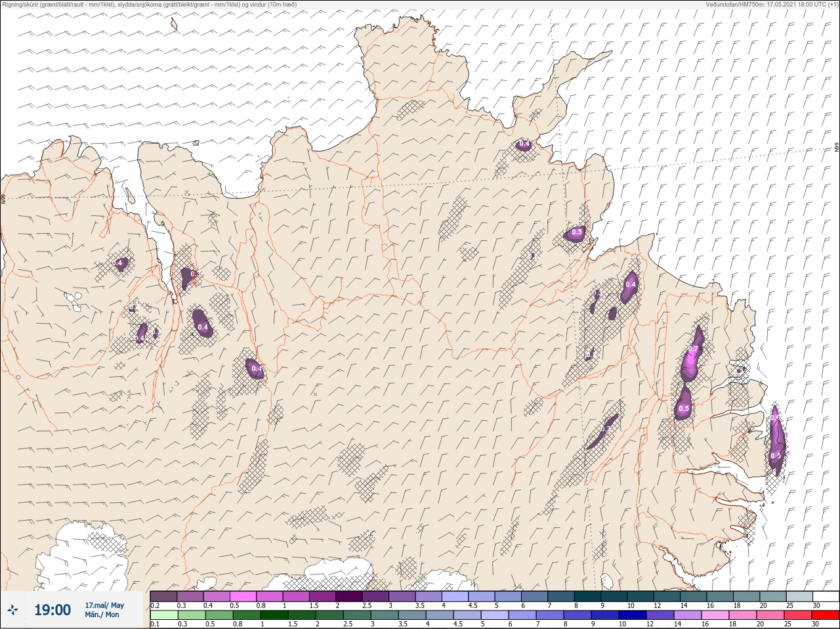Select the deep blue lower swatch at 10
Image resolution: width=840 pixels, height=629 pixels.
pos(633,615)
